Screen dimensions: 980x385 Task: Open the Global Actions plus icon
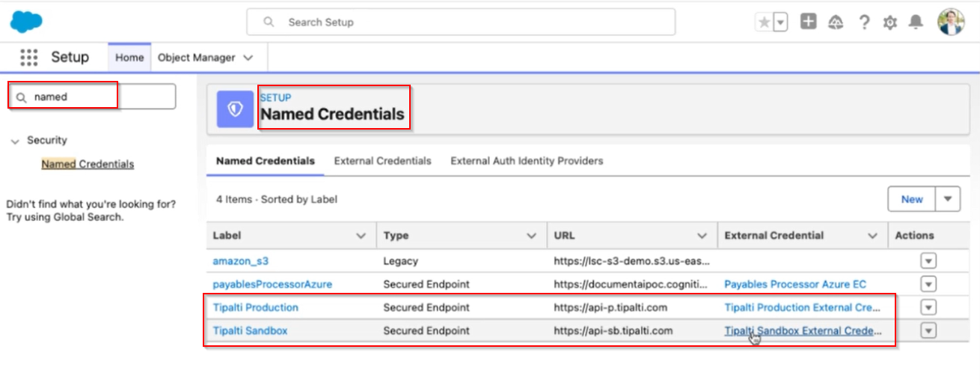coord(808,22)
